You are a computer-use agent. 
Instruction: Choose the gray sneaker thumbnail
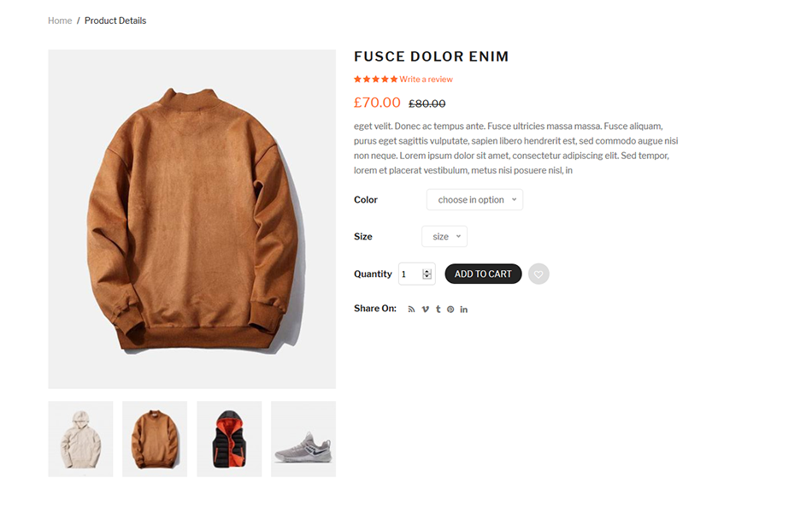(303, 439)
